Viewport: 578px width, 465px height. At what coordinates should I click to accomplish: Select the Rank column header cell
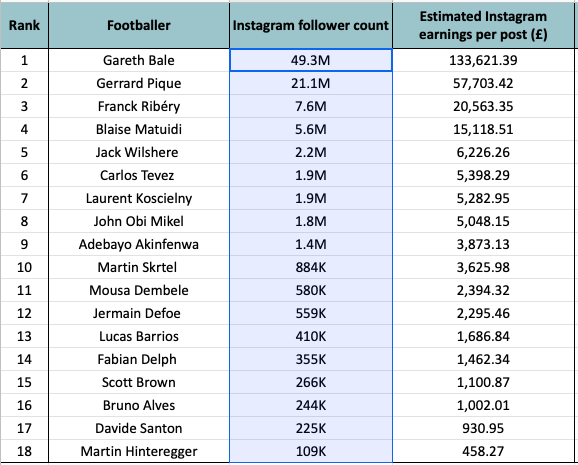24,25
